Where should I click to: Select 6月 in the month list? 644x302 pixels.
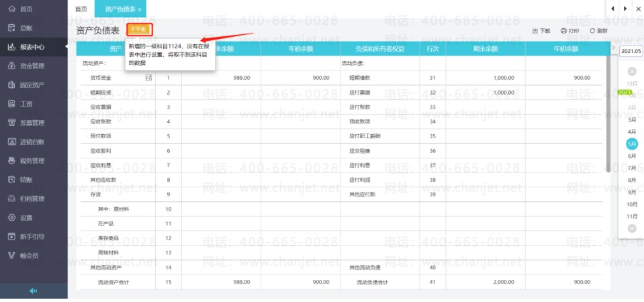click(x=632, y=156)
